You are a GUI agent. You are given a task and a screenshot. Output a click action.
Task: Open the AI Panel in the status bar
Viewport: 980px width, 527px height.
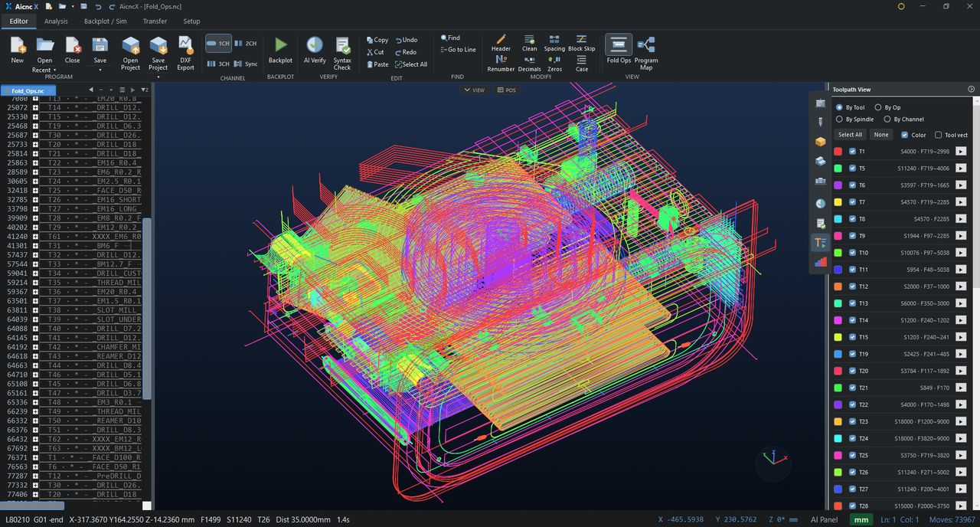click(825, 520)
